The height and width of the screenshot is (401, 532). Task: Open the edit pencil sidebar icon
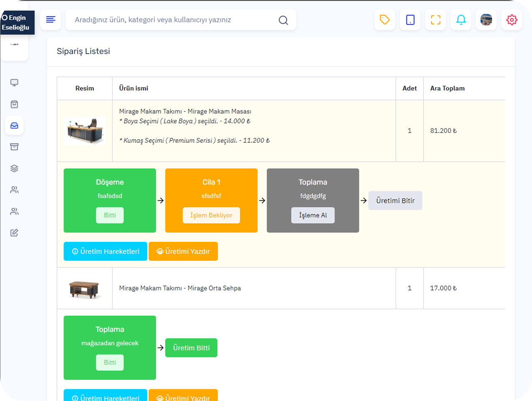pyautogui.click(x=14, y=233)
